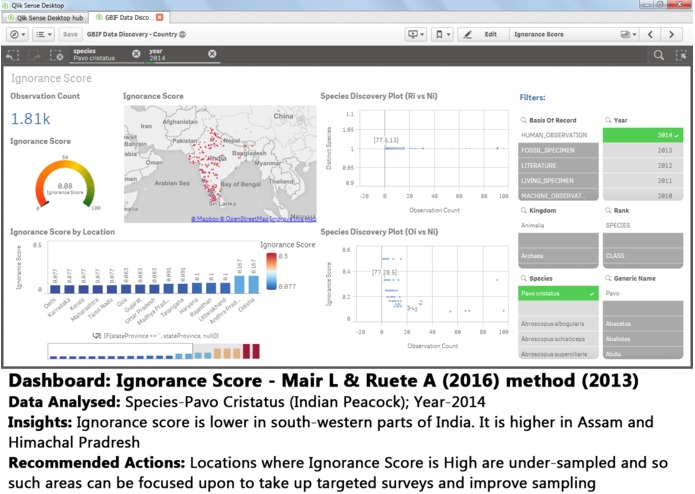Click the India map chart

click(220, 163)
